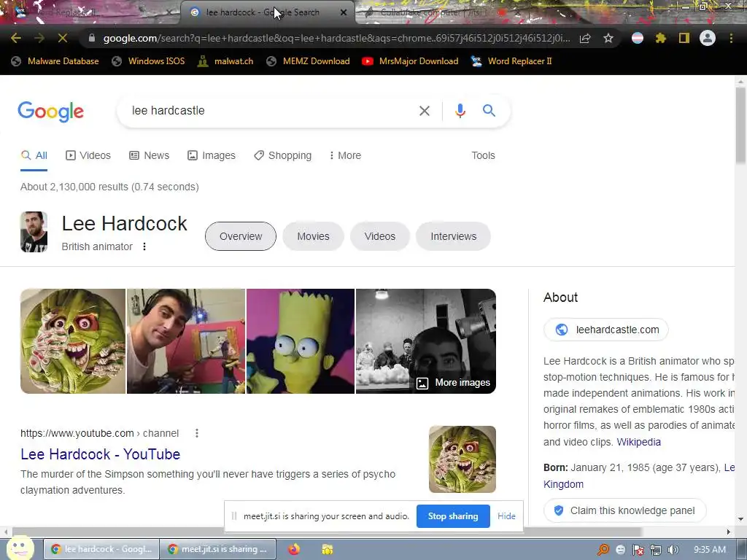Select the Videos chip in knowledge panel

pos(379,236)
